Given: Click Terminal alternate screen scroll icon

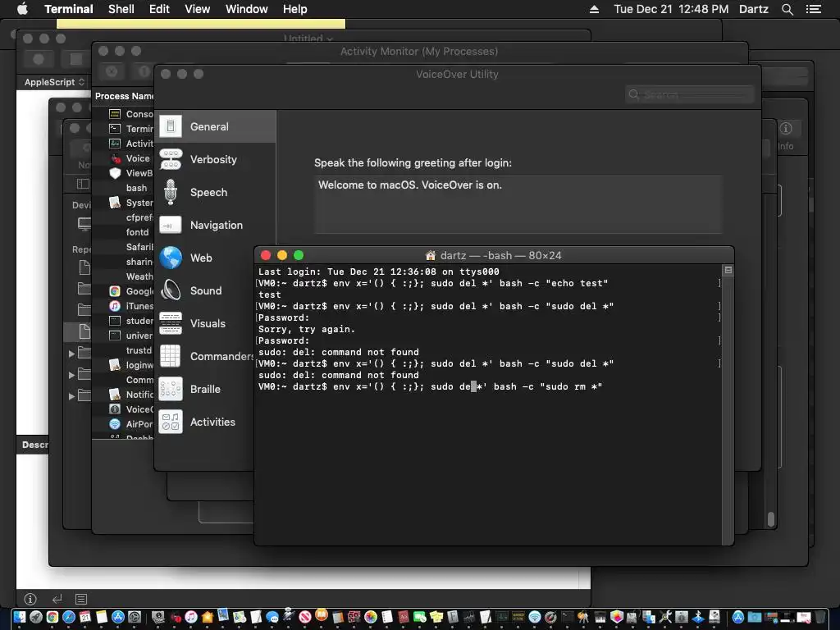Looking at the screenshot, I should click(728, 270).
